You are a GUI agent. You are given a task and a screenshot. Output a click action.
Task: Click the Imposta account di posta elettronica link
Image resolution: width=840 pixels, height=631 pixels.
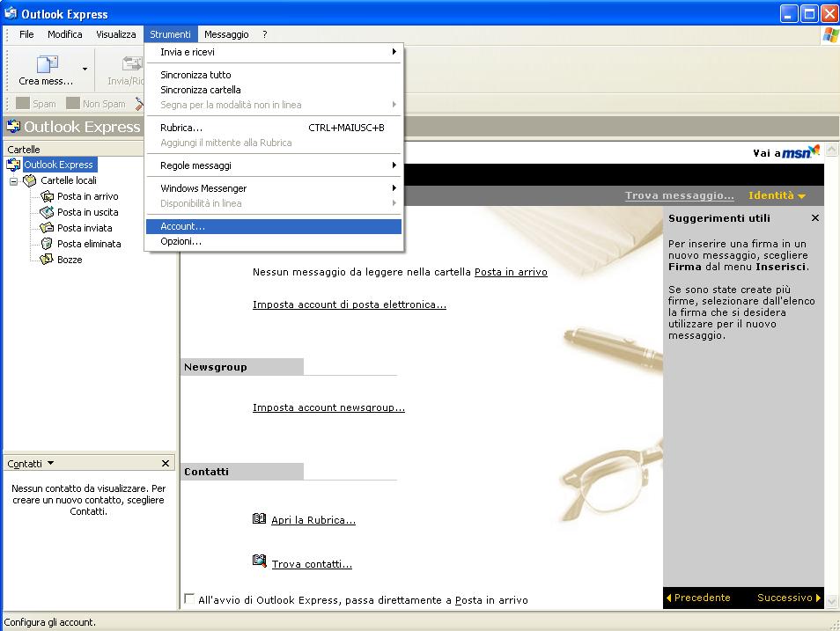pyautogui.click(x=350, y=304)
